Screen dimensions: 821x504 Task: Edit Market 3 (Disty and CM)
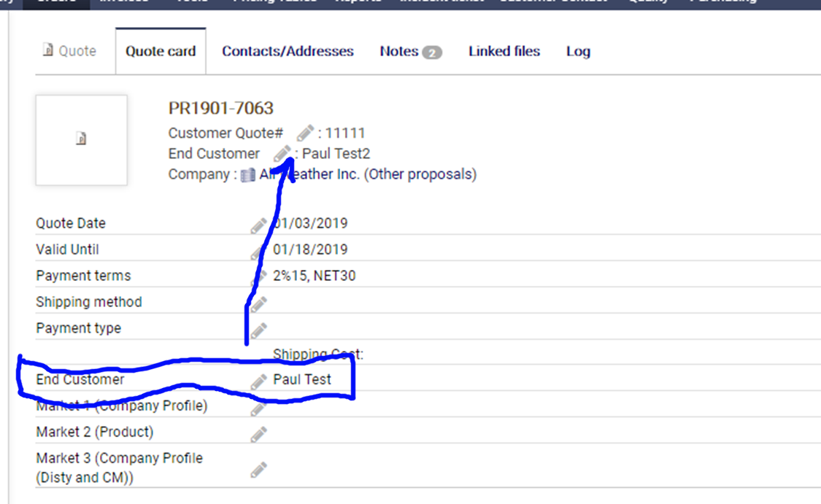pyautogui.click(x=258, y=471)
